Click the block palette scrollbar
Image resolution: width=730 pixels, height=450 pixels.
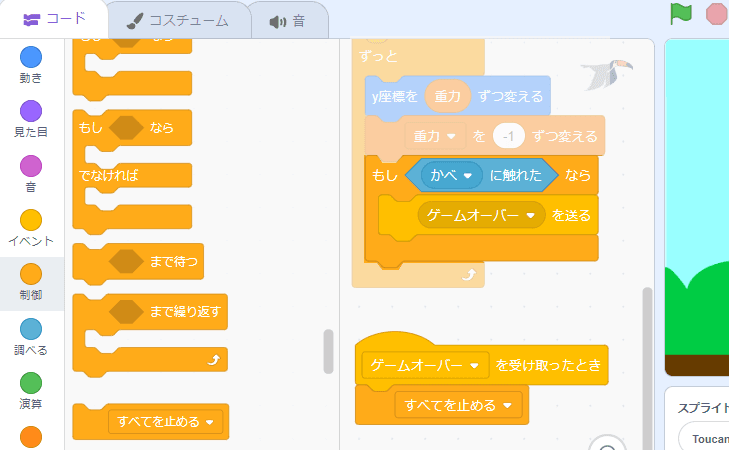tap(328, 351)
